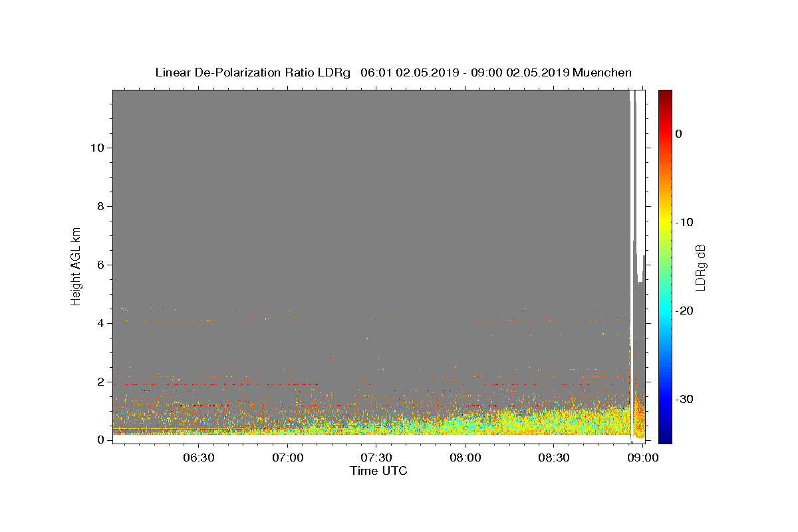Click the colorbar value -20 label
Image resolution: width=798 pixels, height=532 pixels.
pyautogui.click(x=684, y=311)
